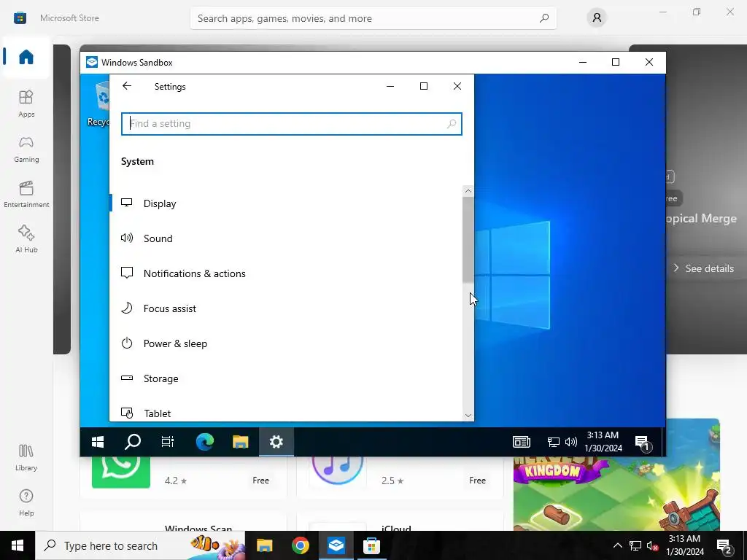Viewport: 747px width, 560px height.
Task: Open Notifications & actions settings
Action: [x=286, y=273]
